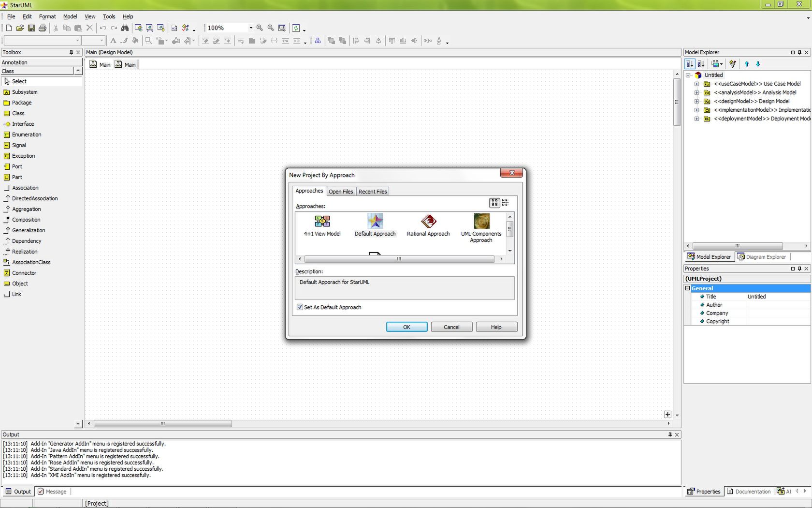The image size is (812, 508).
Task: Click the Sort by storage order icon
Action: (x=690, y=64)
